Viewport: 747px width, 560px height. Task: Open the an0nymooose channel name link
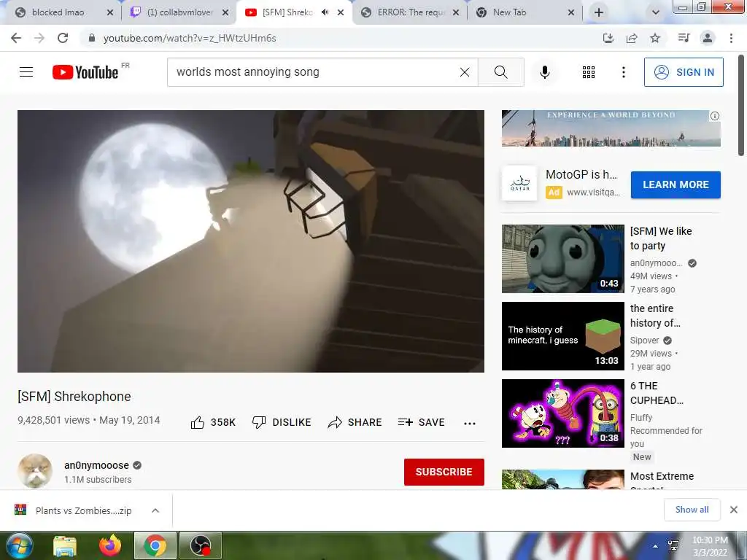(97, 465)
